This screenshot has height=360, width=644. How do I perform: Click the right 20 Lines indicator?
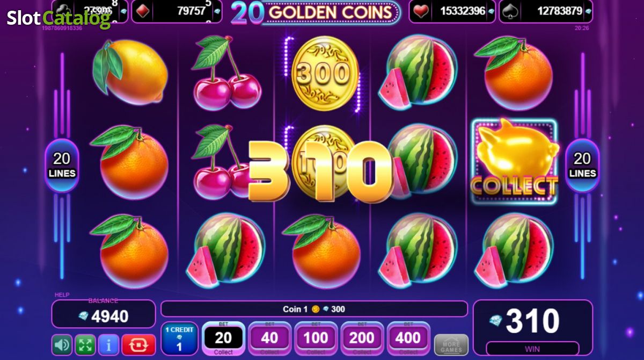tap(582, 165)
